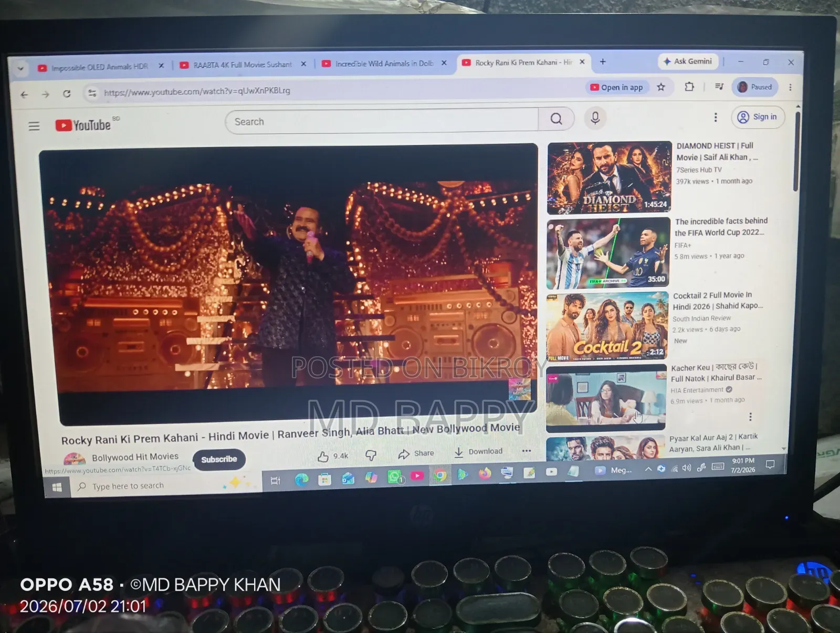Open the South Indian Review channel
The height and width of the screenshot is (633, 840).
pos(701,318)
